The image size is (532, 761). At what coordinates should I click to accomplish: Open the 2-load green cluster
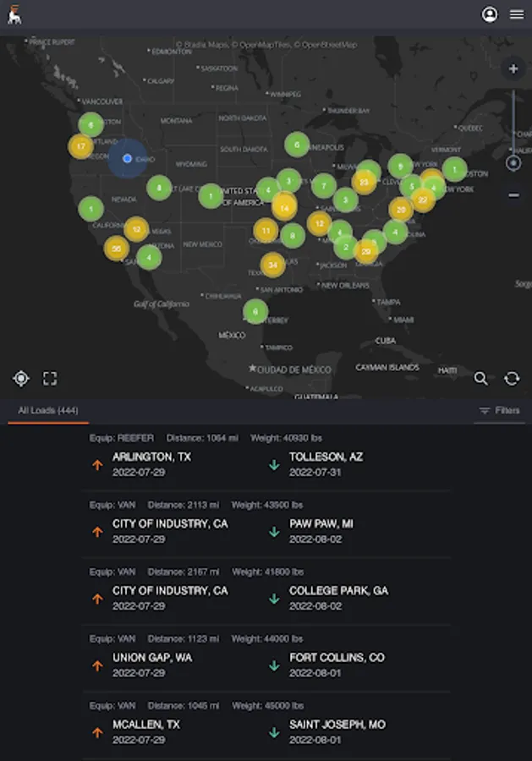point(345,247)
